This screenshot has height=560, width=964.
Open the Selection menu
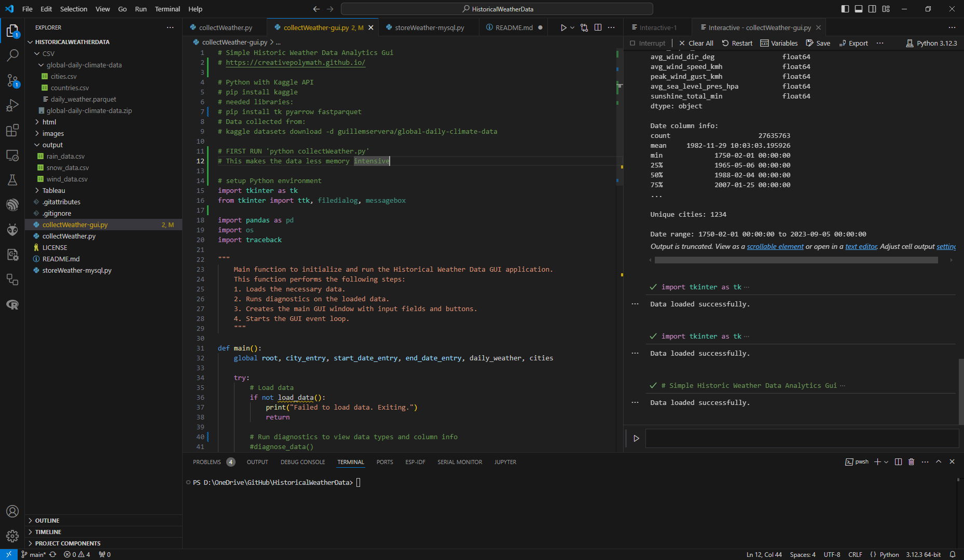click(x=74, y=9)
